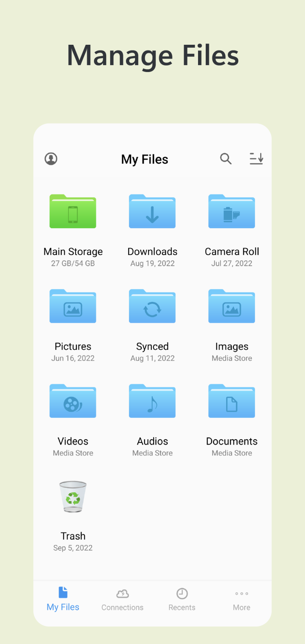
Task: Open the Images Media Store folder
Action: (x=232, y=306)
